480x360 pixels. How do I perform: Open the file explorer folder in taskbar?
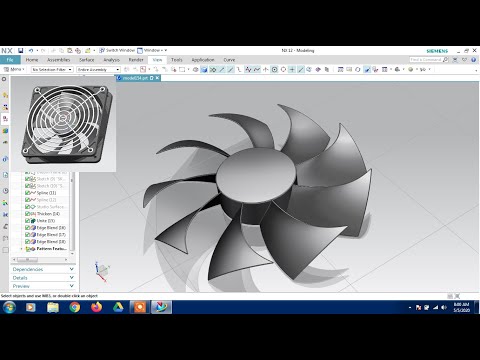point(53,307)
